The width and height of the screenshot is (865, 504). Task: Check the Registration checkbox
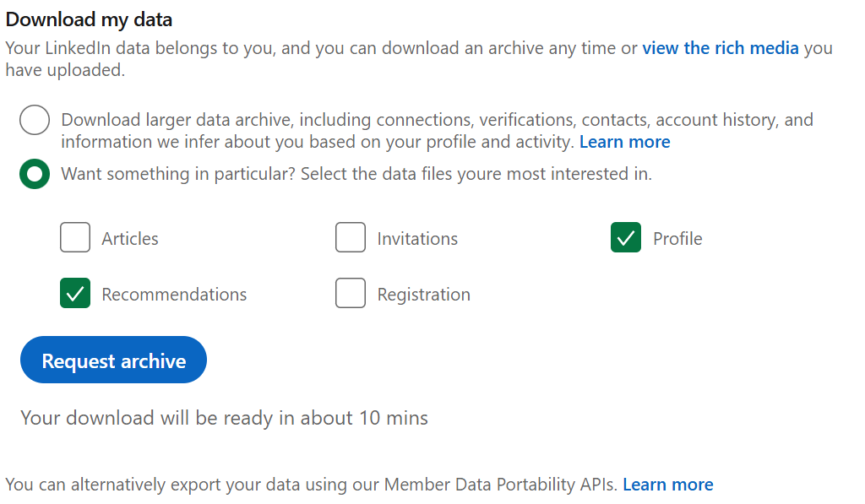click(x=351, y=293)
